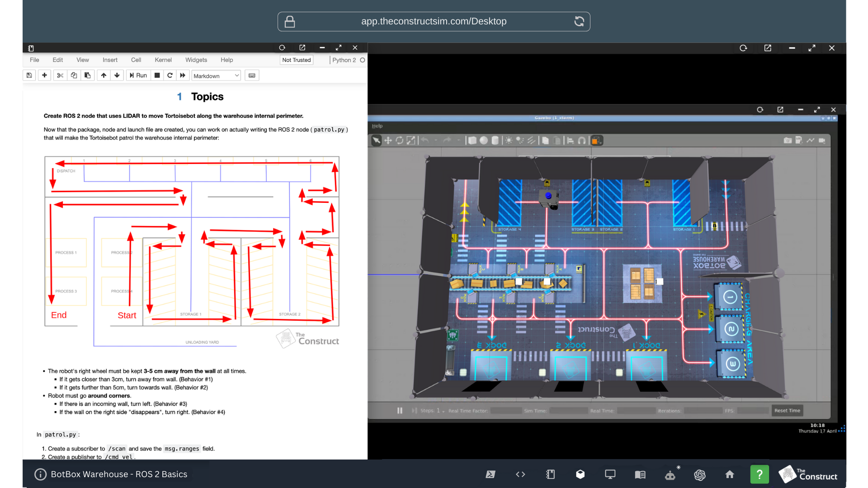
Task: Open the File menu in the notebook
Action: [34, 60]
